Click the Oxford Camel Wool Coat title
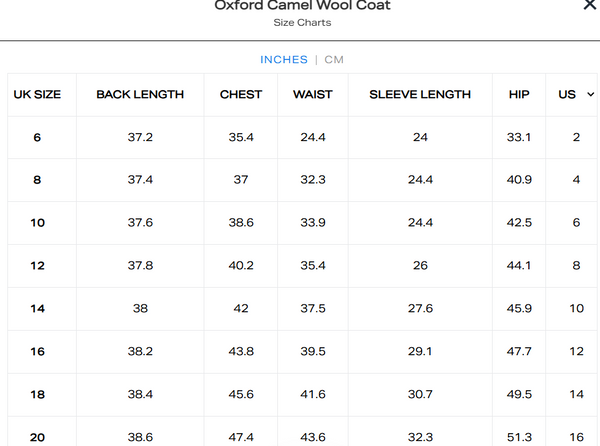Viewport: 600px width, 446px height. (x=303, y=6)
